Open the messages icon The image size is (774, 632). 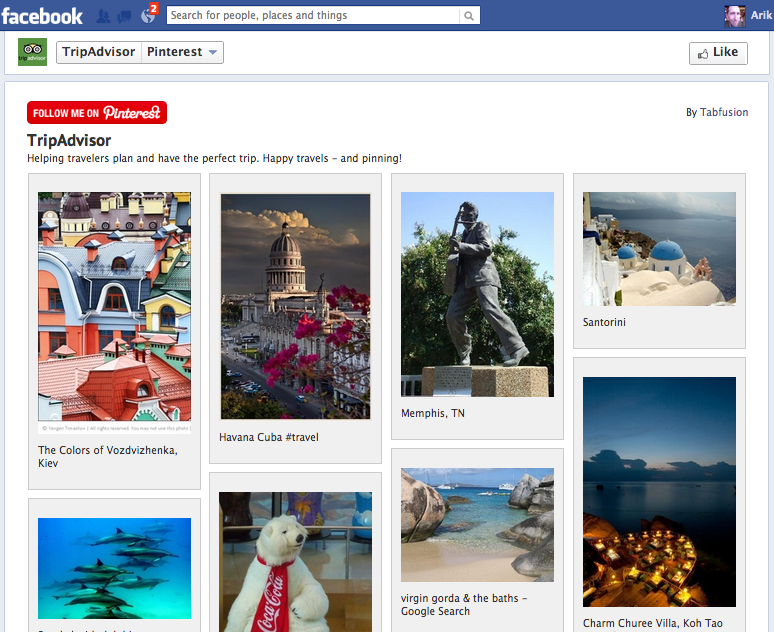[x=124, y=17]
